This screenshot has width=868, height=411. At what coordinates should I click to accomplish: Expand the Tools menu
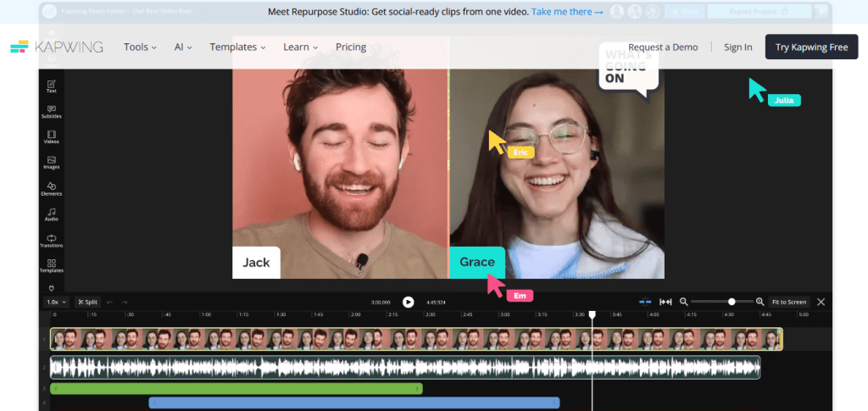pyautogui.click(x=140, y=47)
